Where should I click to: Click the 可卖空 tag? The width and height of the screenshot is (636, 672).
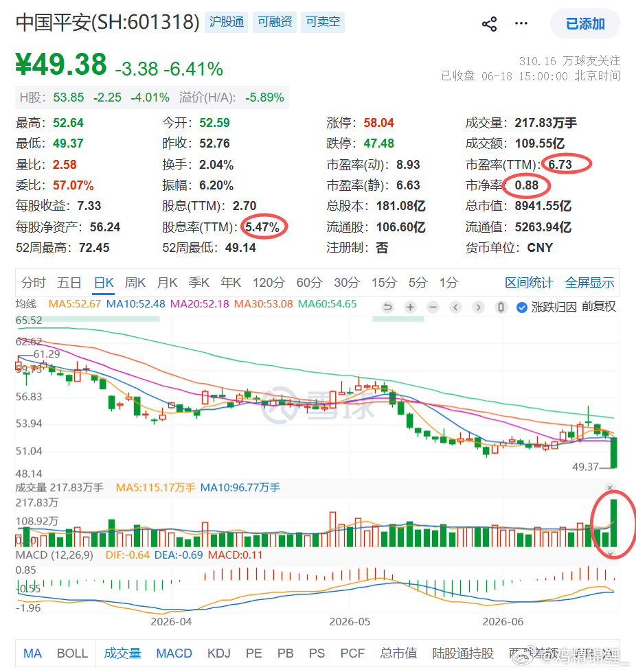click(x=323, y=21)
